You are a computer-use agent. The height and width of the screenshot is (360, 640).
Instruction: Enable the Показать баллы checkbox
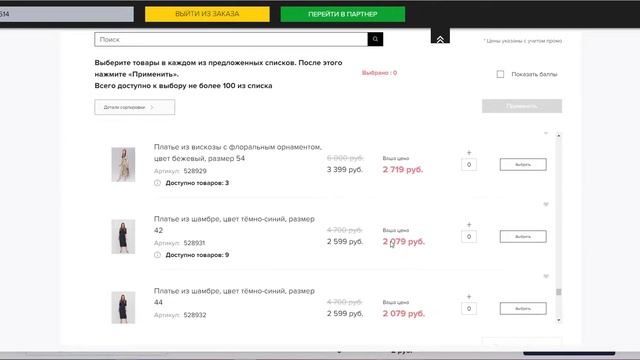pos(500,74)
